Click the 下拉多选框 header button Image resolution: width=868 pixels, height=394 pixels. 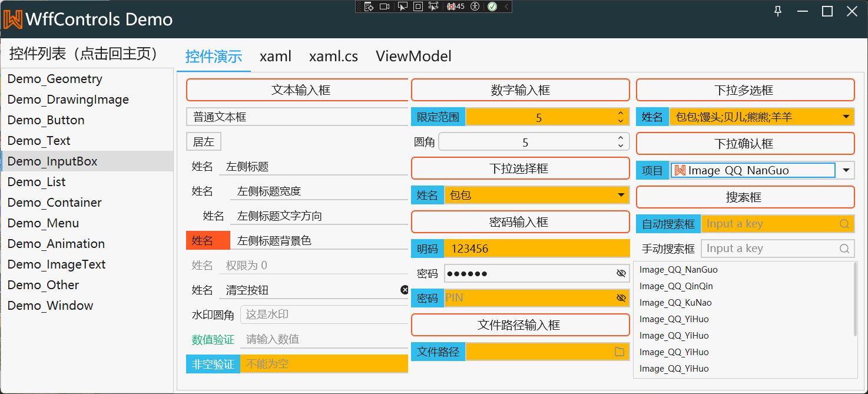[x=745, y=90]
